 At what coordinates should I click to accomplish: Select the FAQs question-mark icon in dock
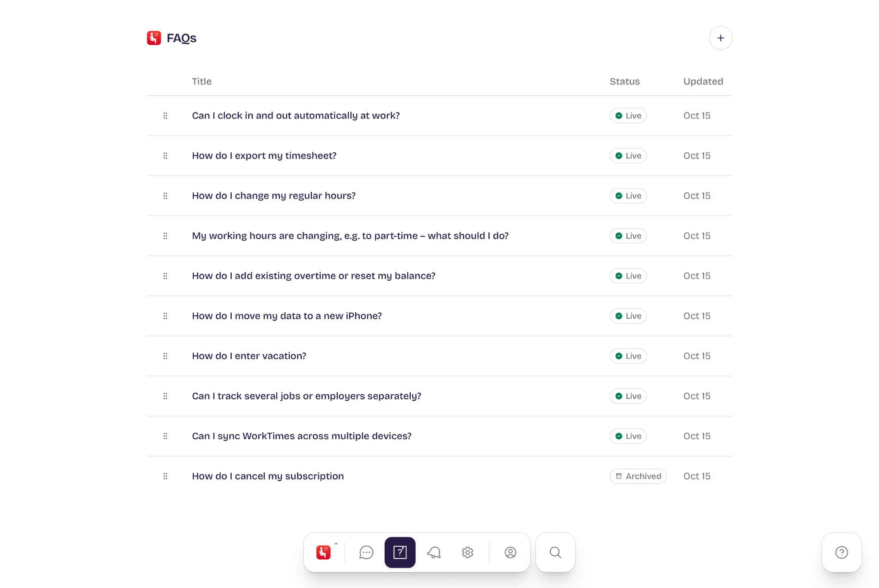[400, 552]
